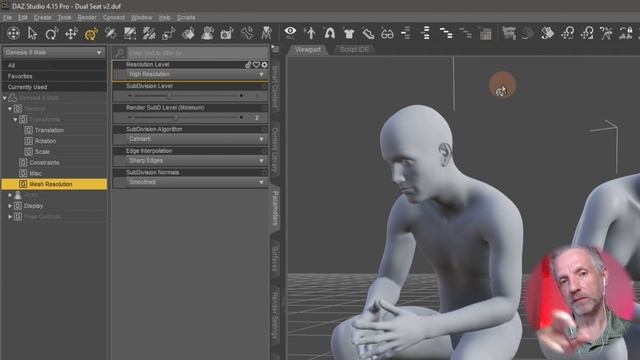
Task: Select the Constraints tree item
Action: (44, 162)
